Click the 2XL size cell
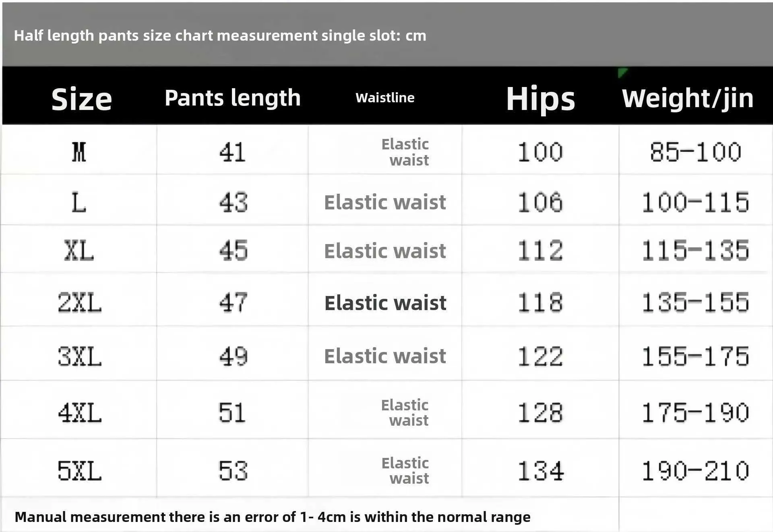Screen dimensions: 773x532 [x=80, y=302]
